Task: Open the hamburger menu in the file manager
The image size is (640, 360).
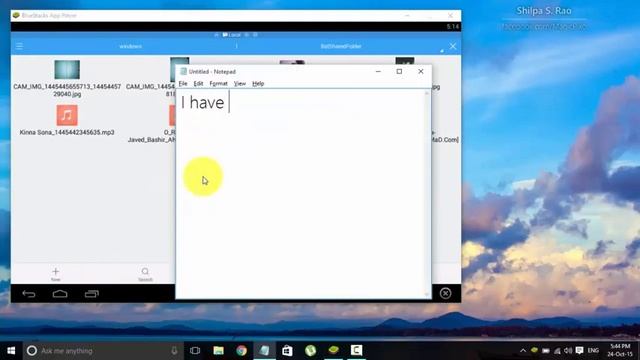Action: coord(19,46)
